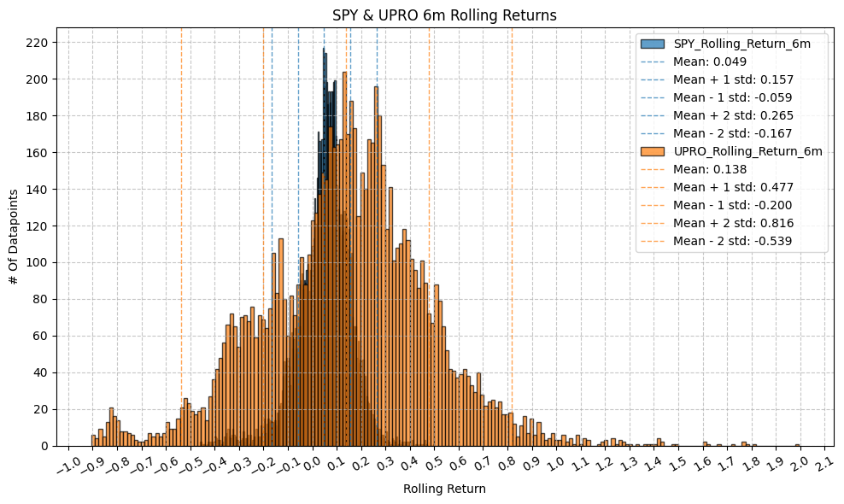Click the 0 y-axis tick label

tap(50, 446)
